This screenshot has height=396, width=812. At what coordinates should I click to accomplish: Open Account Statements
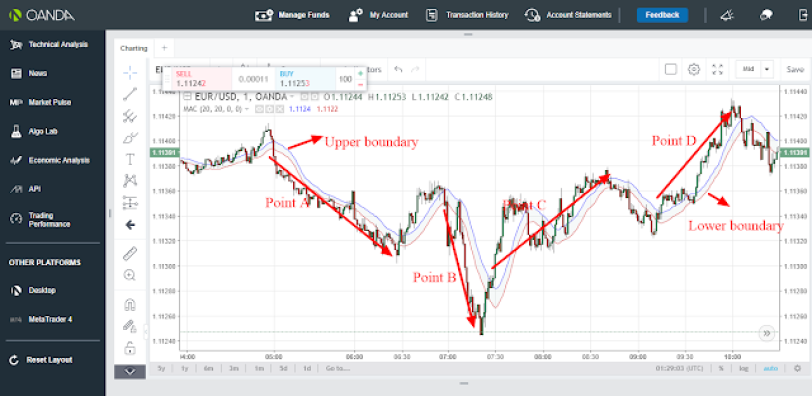coord(568,15)
